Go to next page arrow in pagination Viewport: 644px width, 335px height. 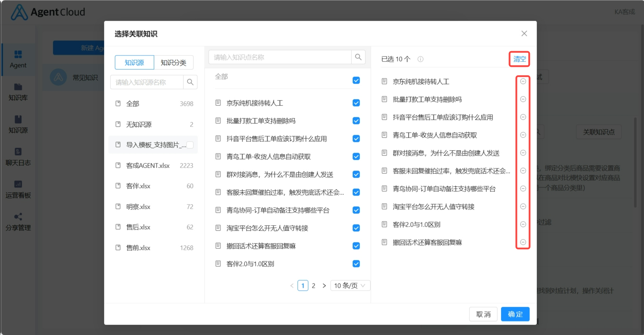coord(324,286)
